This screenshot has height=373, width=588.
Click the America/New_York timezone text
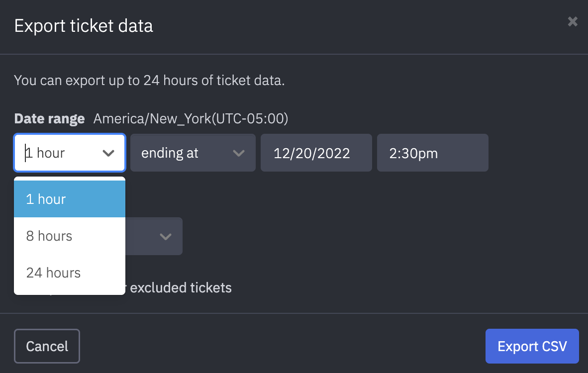[x=191, y=118]
